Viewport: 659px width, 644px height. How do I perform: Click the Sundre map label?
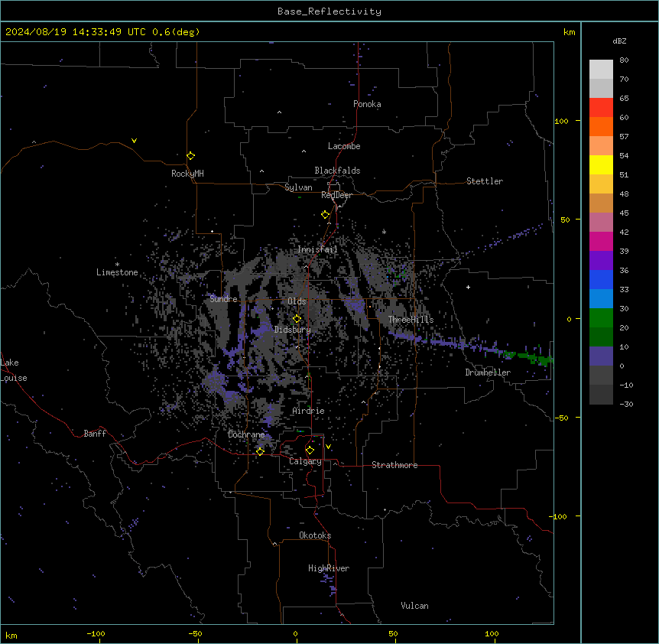[223, 299]
